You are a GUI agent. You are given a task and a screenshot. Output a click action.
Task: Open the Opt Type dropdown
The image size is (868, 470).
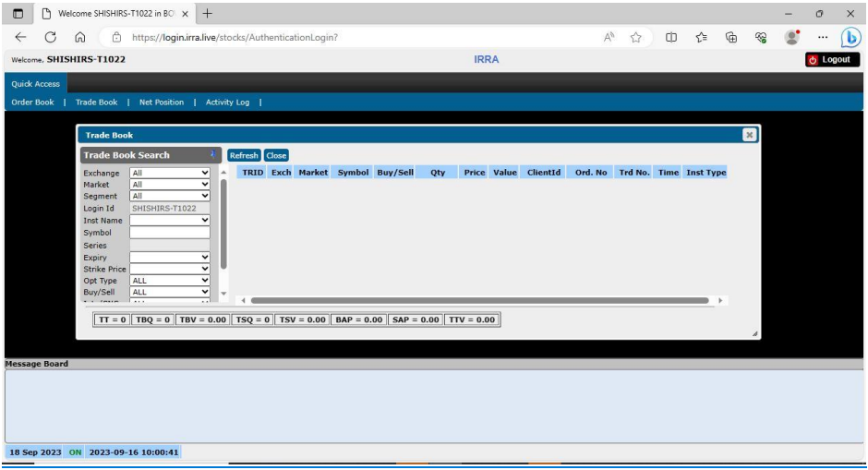[170, 278]
